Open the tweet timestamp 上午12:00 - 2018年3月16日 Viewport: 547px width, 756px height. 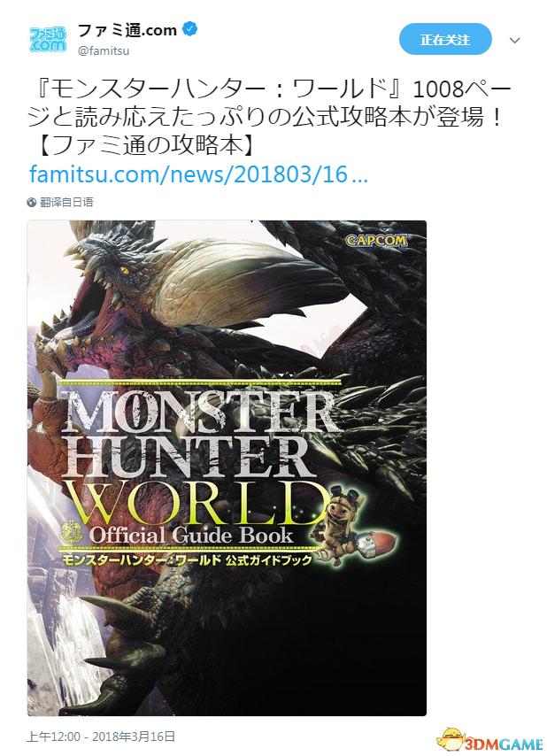[x=101, y=737]
